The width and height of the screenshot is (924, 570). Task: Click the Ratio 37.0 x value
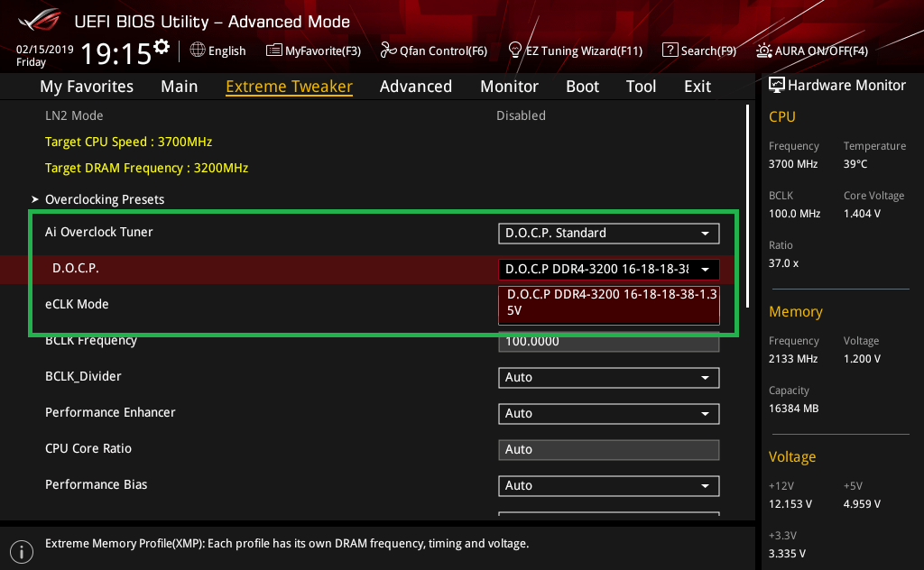point(783,263)
